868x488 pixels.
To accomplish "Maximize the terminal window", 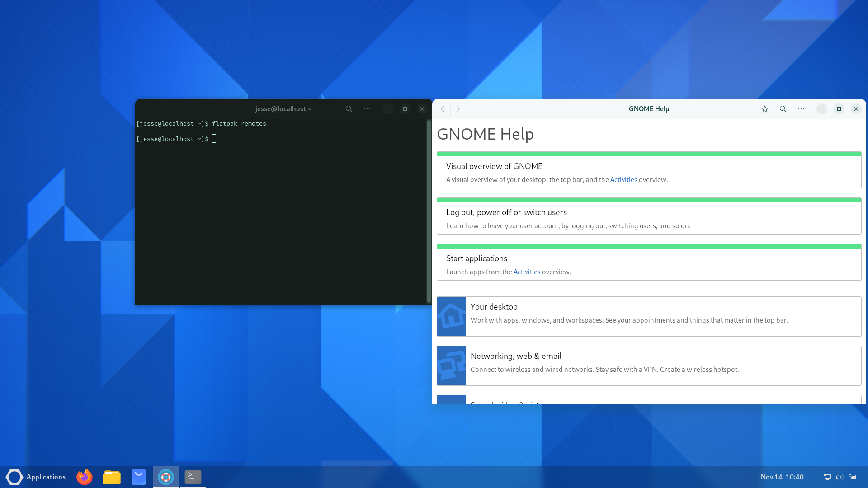I will pyautogui.click(x=405, y=109).
